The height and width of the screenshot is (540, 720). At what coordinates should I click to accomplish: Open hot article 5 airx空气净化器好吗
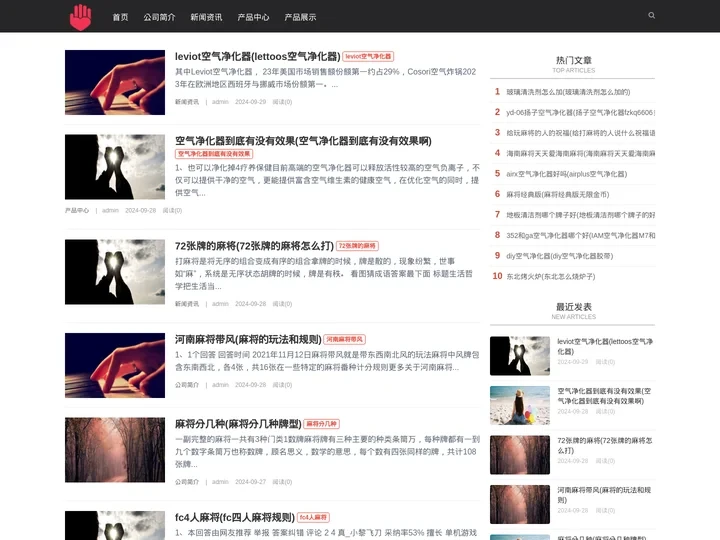(x=567, y=174)
